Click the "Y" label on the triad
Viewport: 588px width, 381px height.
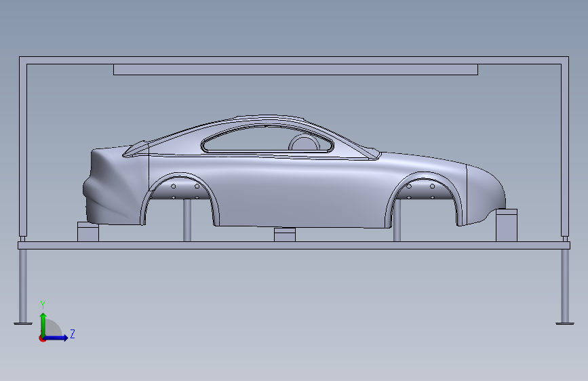43,305
